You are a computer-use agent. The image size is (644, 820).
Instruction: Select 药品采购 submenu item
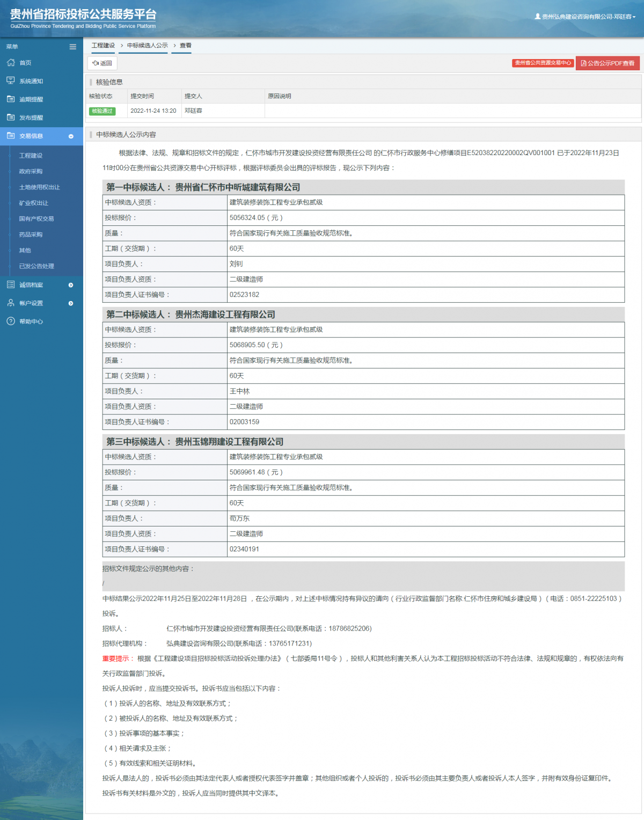31,235
